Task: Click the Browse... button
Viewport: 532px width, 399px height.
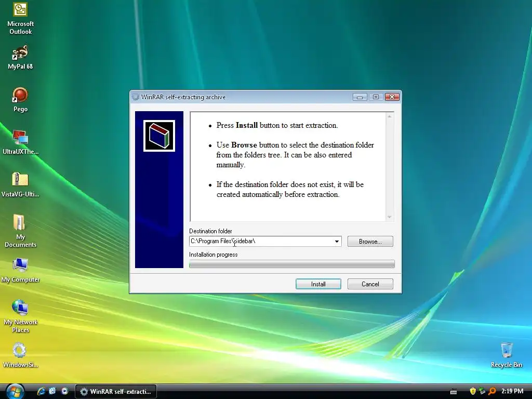Action: [x=370, y=242]
